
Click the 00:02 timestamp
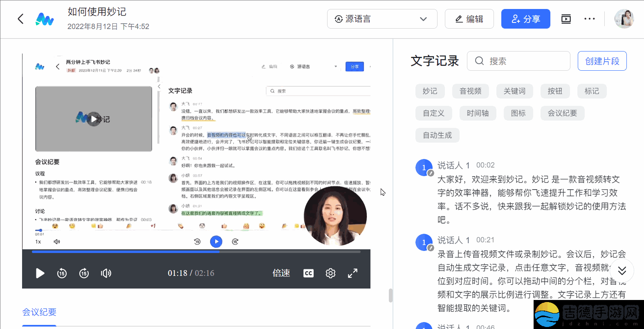pos(485,165)
